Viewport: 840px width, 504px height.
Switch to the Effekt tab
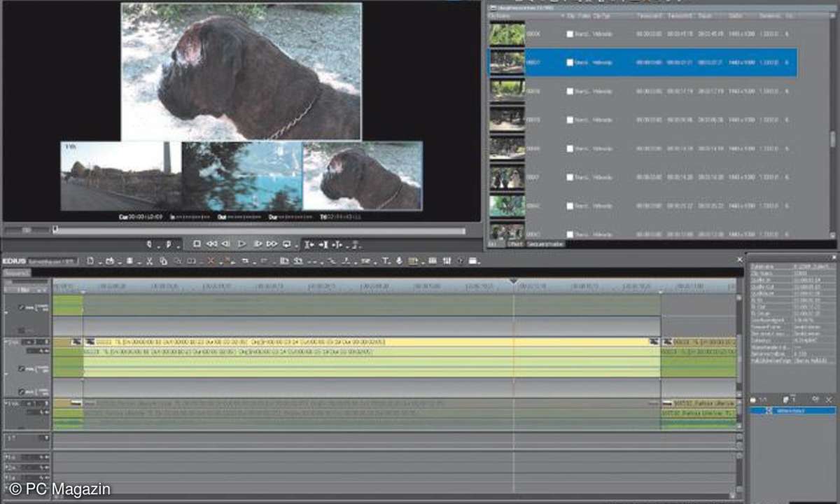[515, 244]
